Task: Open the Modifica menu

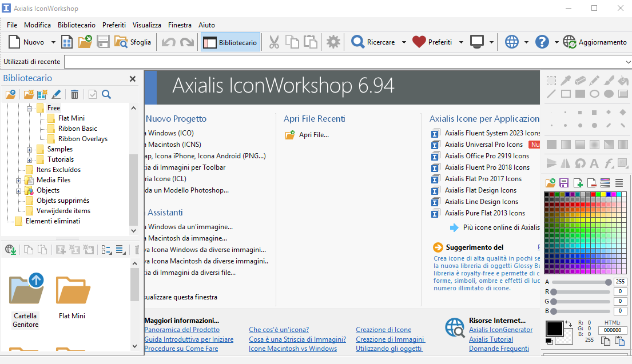Action: pyautogui.click(x=38, y=25)
